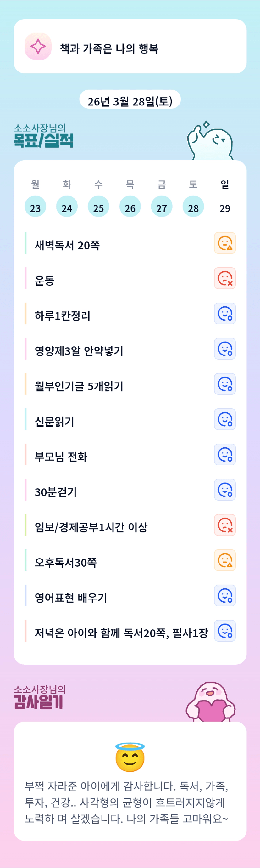Toggle the status for 30분걷기
This screenshot has height=868, width=260.
coord(225,490)
